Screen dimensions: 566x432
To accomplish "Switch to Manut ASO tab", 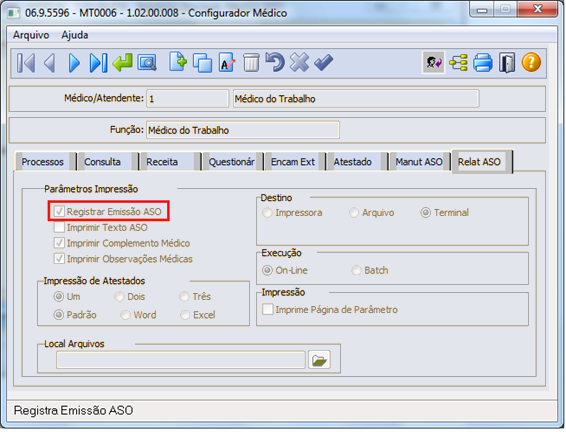I will (x=419, y=162).
